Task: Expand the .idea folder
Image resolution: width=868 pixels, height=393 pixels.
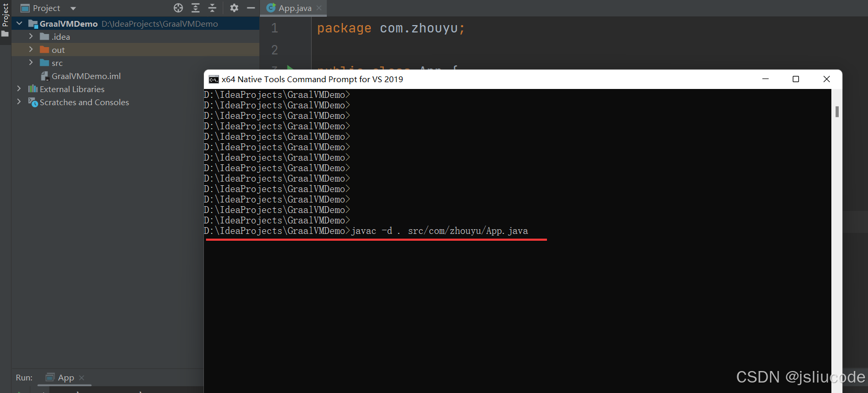Action: tap(31, 37)
